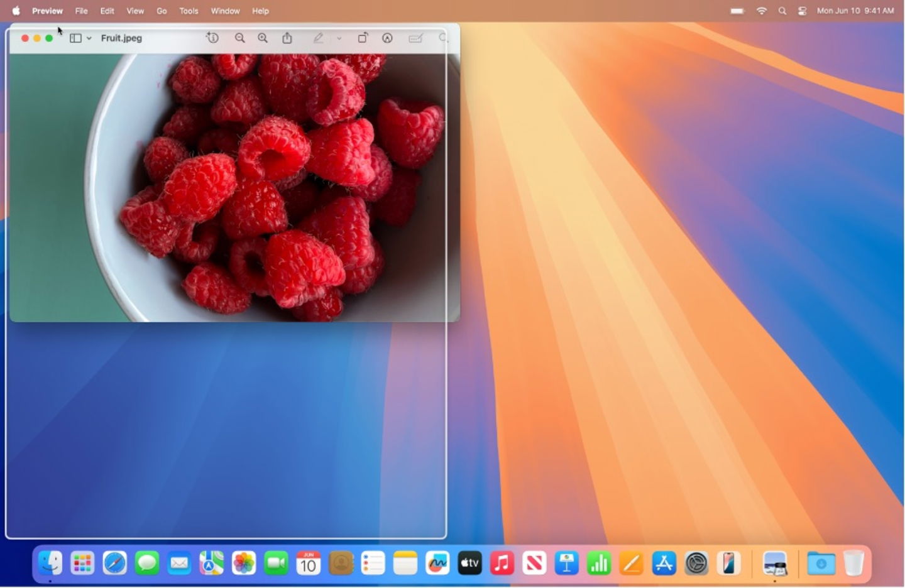Open Spotlight search in menu bar
Image resolution: width=905 pixels, height=588 pixels.
pyautogui.click(x=782, y=11)
